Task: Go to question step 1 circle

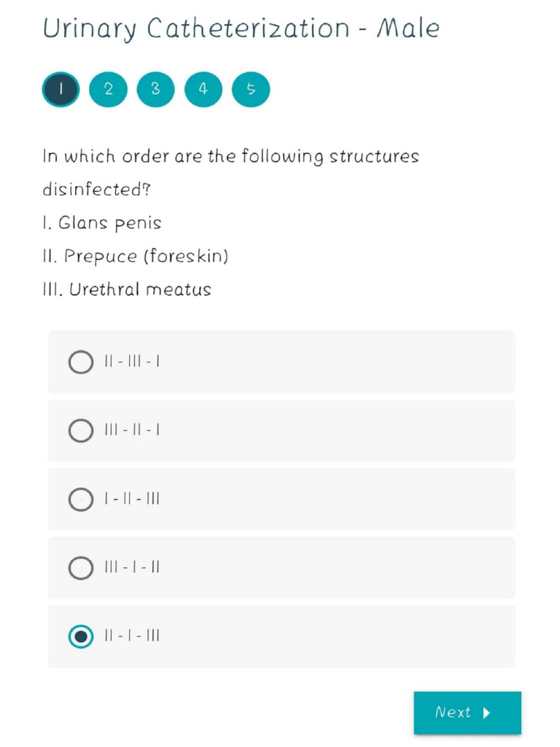Action: 61,89
